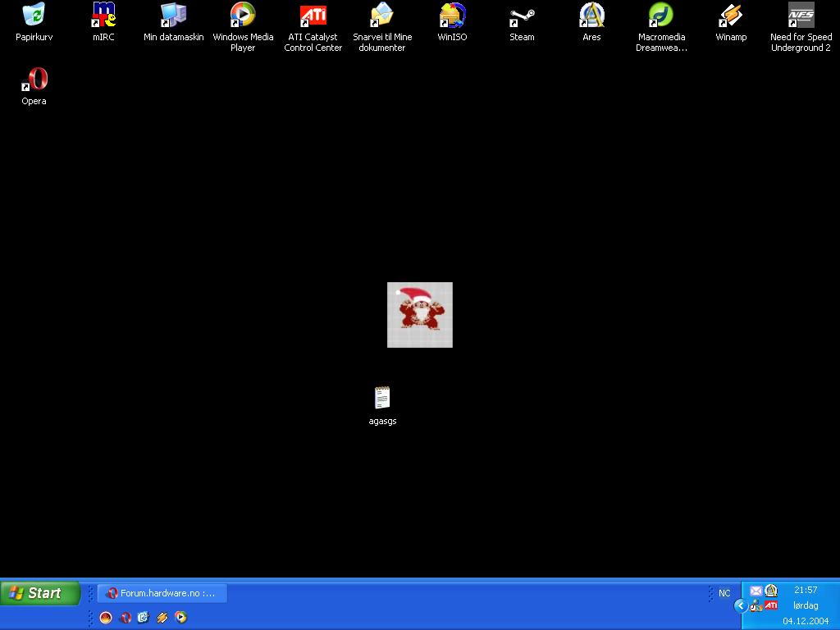The height and width of the screenshot is (630, 840).
Task: Select Need for Speed Underground 2 shortcut
Action: (x=801, y=27)
